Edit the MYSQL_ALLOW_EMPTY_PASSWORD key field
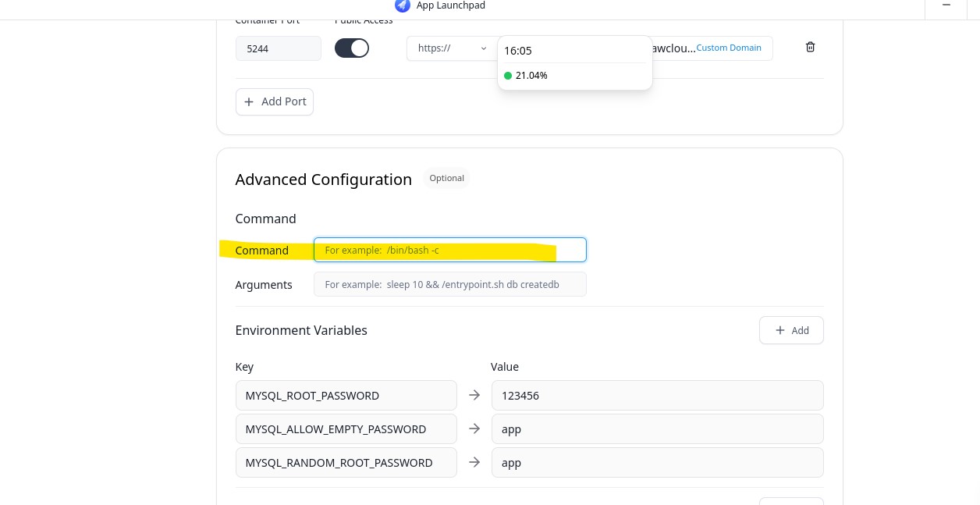This screenshot has height=505, width=980. (x=346, y=429)
